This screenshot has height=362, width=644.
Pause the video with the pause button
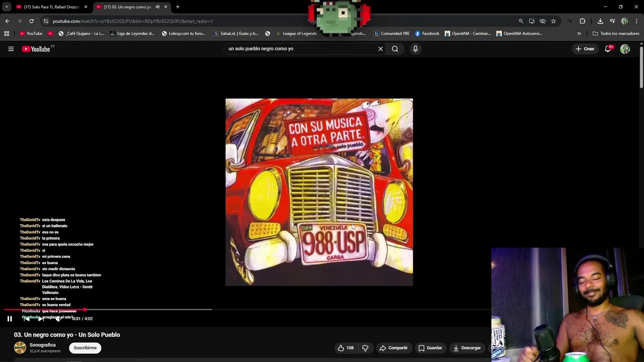pyautogui.click(x=10, y=318)
